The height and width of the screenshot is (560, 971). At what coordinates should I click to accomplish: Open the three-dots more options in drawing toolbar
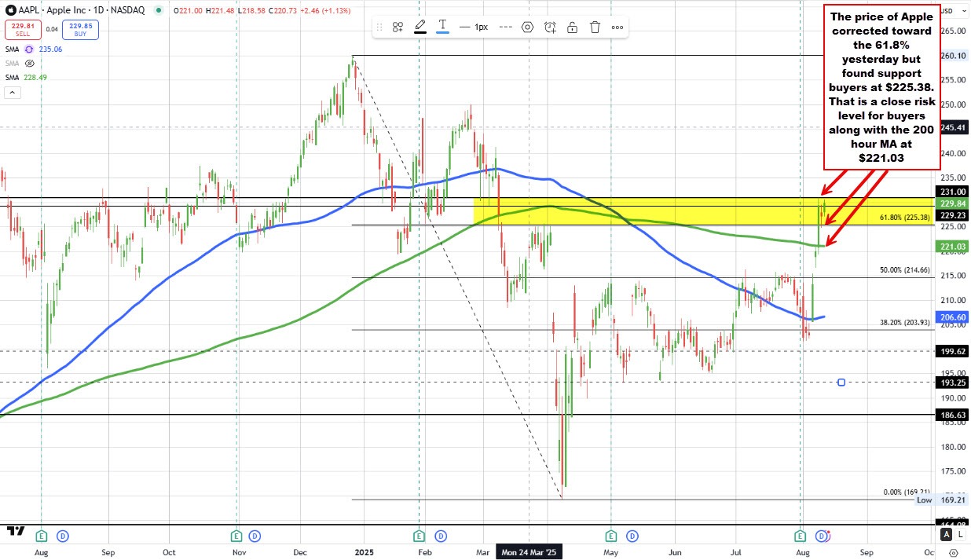(x=617, y=27)
